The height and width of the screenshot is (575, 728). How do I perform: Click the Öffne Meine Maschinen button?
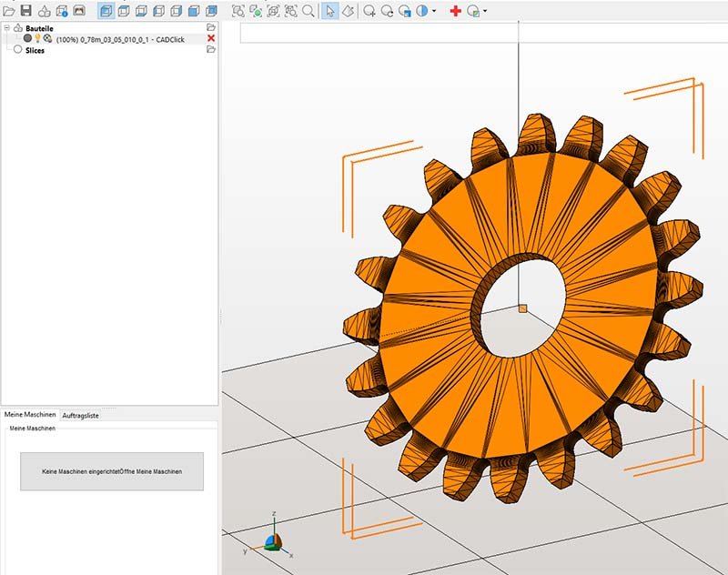(112, 471)
